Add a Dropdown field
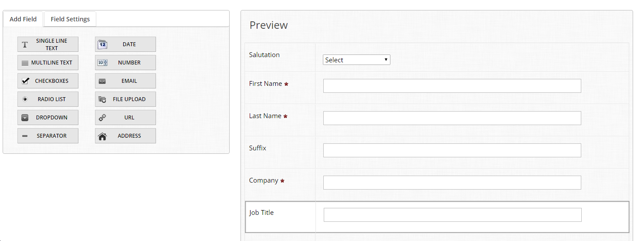 click(x=48, y=118)
